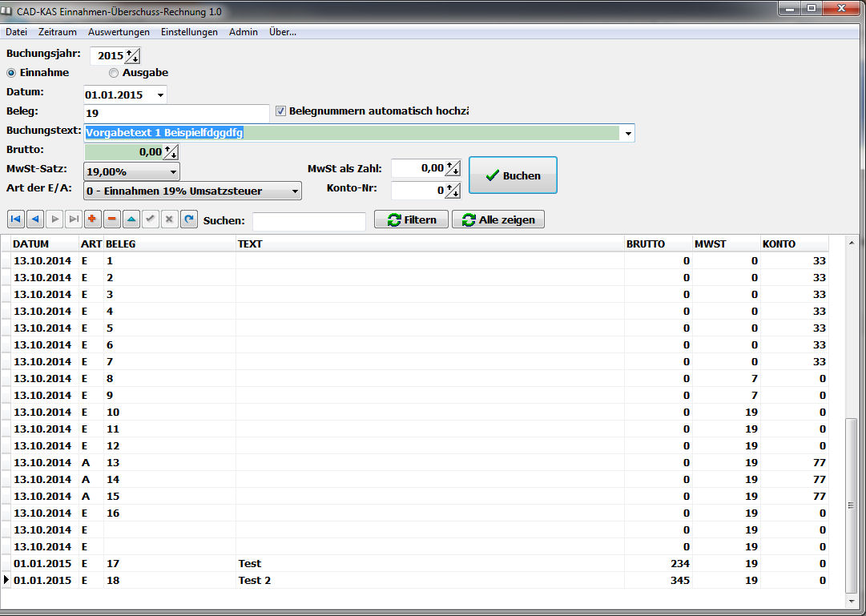Screen dimensions: 866x616
Task: Click the edit record triangle icon
Action: pos(131,219)
